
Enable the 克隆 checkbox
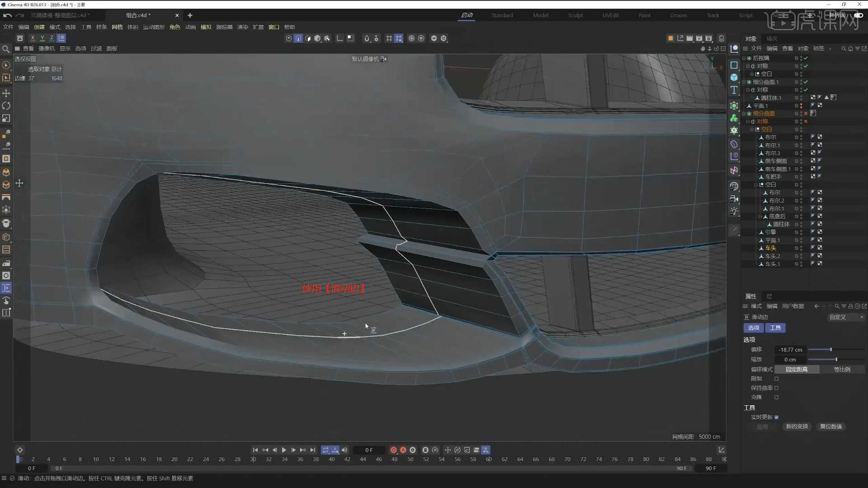tap(777, 398)
